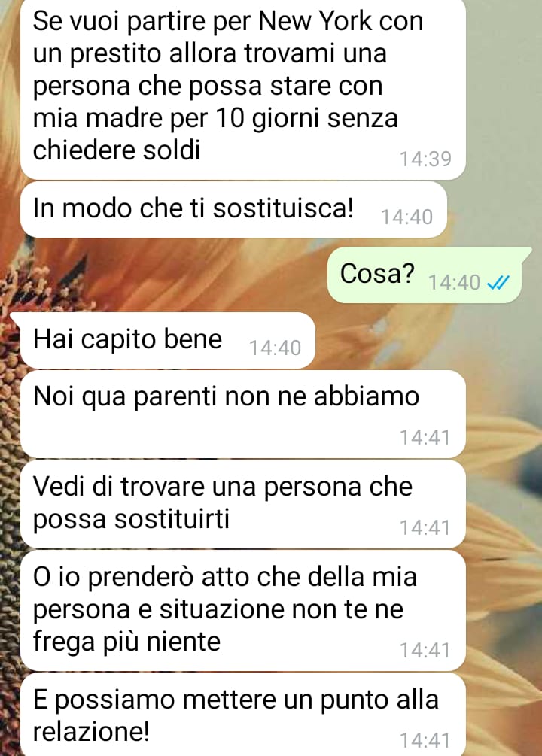This screenshot has width=542, height=756.
Task: Tap the text 'fregа più niente' line
Action: click(127, 642)
